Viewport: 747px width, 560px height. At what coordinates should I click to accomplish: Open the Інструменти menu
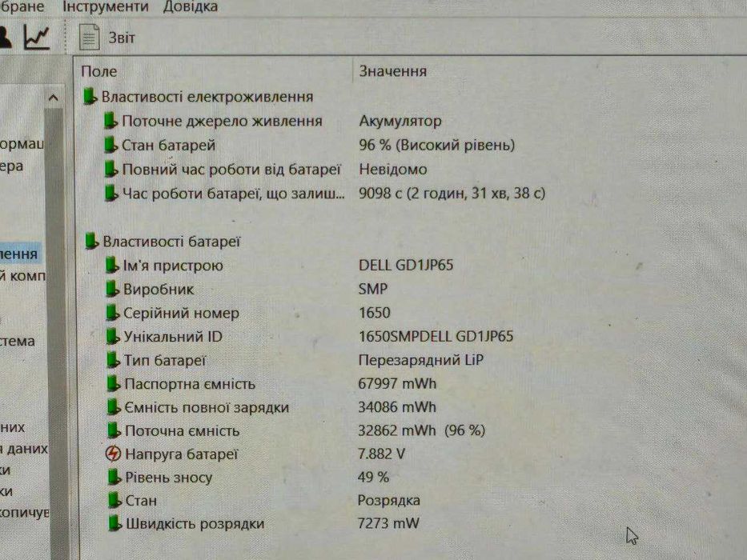106,6
